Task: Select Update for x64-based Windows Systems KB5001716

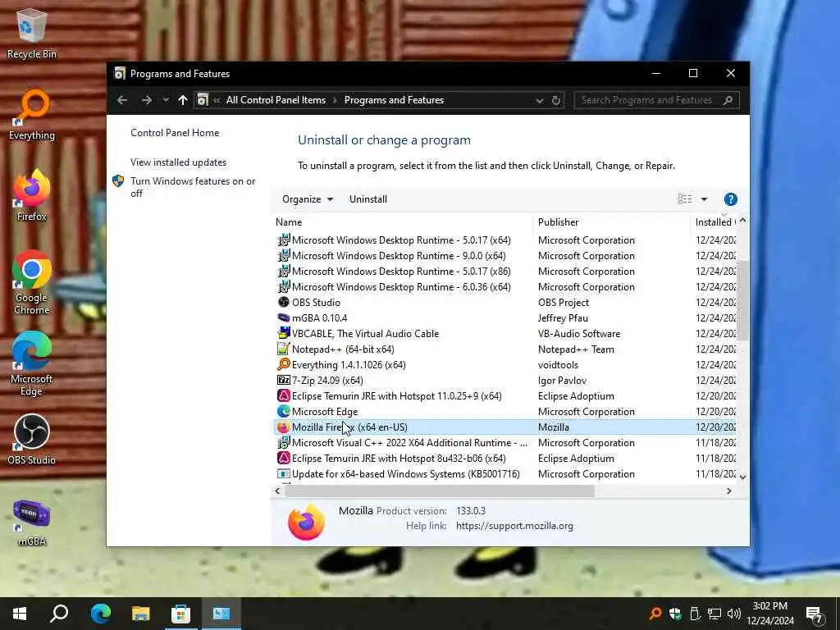Action: (505, 473)
